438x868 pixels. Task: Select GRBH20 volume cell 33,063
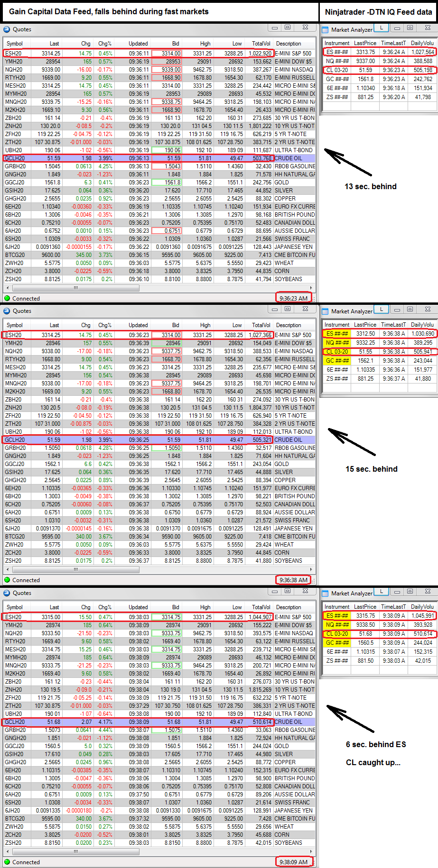tap(259, 730)
